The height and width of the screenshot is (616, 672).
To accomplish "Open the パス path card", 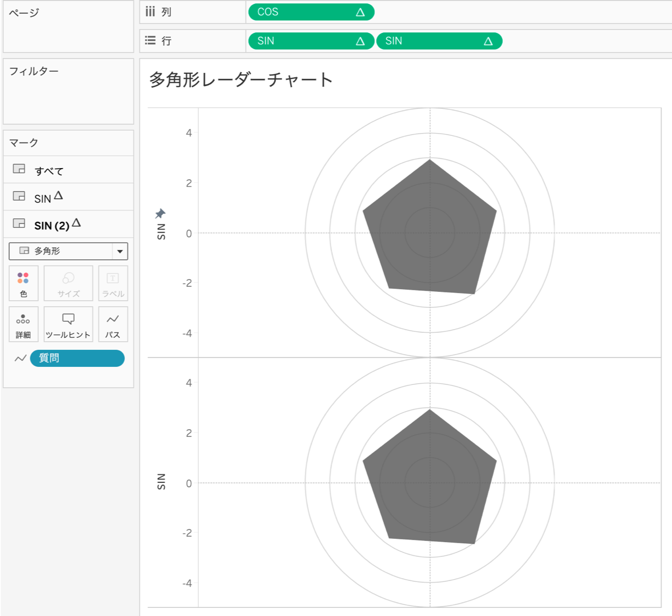I will tap(113, 325).
